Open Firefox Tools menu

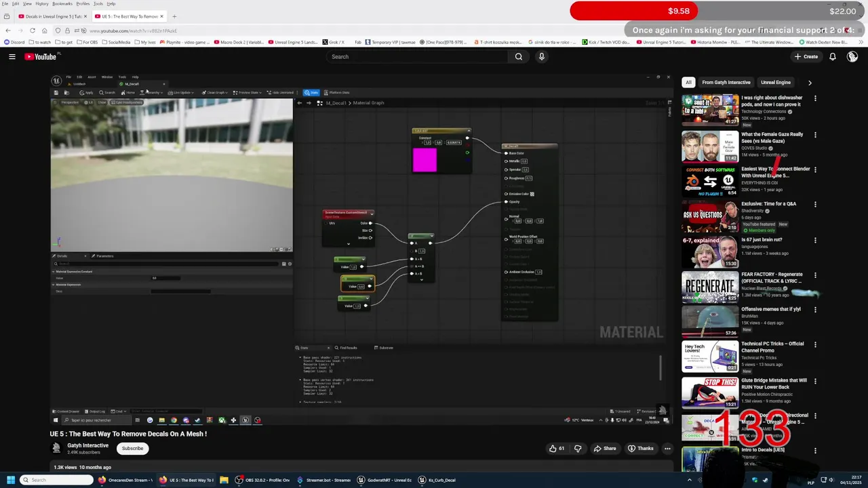click(x=98, y=3)
